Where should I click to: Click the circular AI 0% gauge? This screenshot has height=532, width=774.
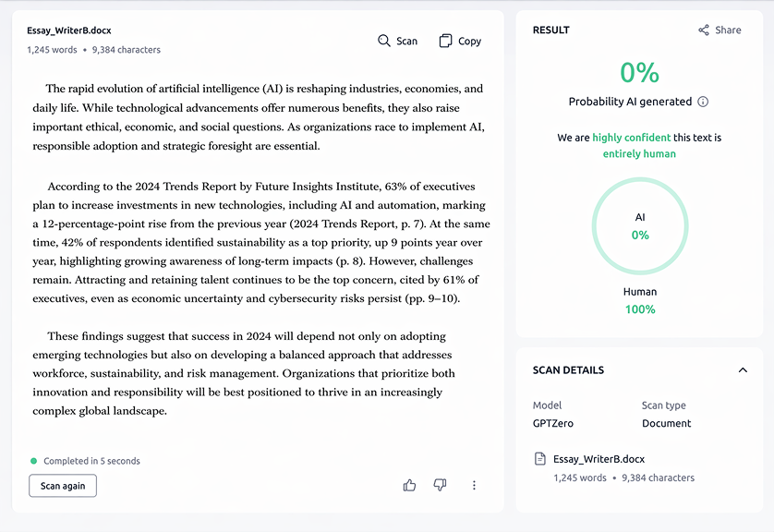pos(639,226)
